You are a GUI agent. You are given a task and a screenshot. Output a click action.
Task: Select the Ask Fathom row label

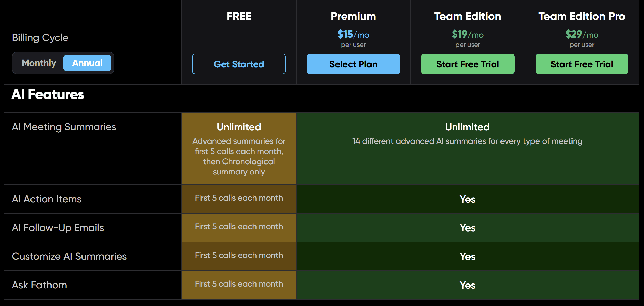(x=39, y=285)
